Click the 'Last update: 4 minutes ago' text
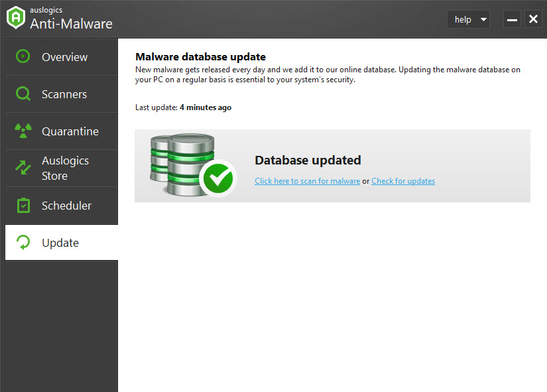 183,107
